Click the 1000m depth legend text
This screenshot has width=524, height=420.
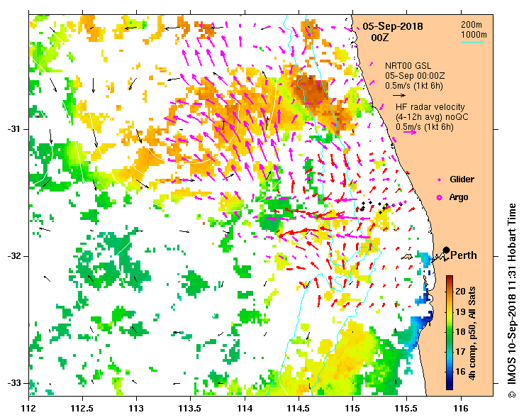click(x=474, y=35)
